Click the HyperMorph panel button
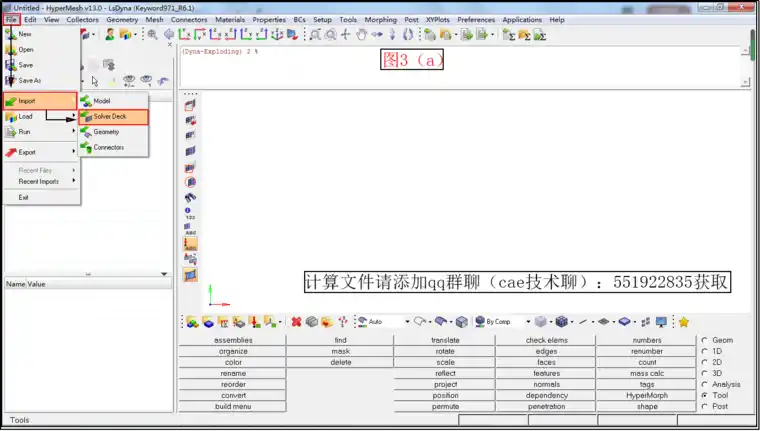The height and width of the screenshot is (431, 760). pyautogui.click(x=647, y=396)
